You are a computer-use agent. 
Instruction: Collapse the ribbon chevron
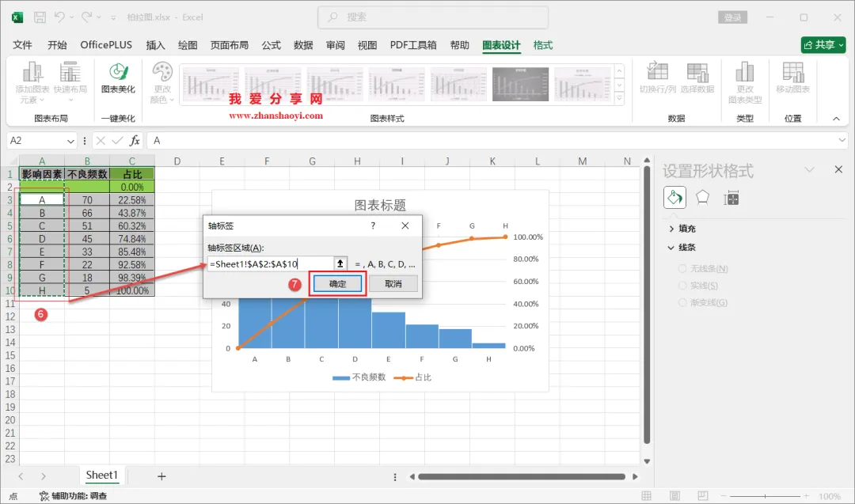pyautogui.click(x=836, y=119)
